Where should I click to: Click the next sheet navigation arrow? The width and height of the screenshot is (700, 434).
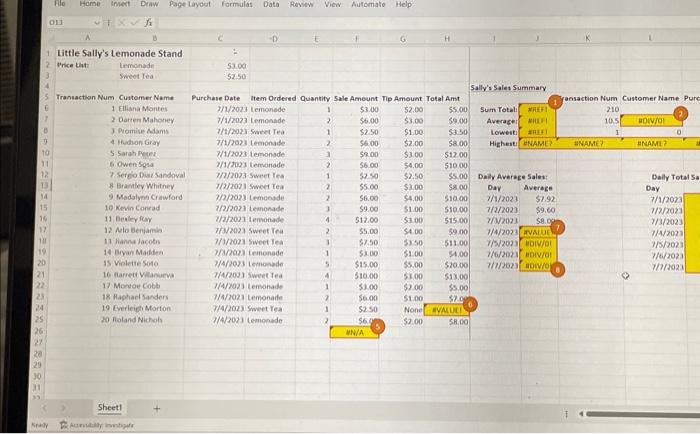(x=63, y=408)
